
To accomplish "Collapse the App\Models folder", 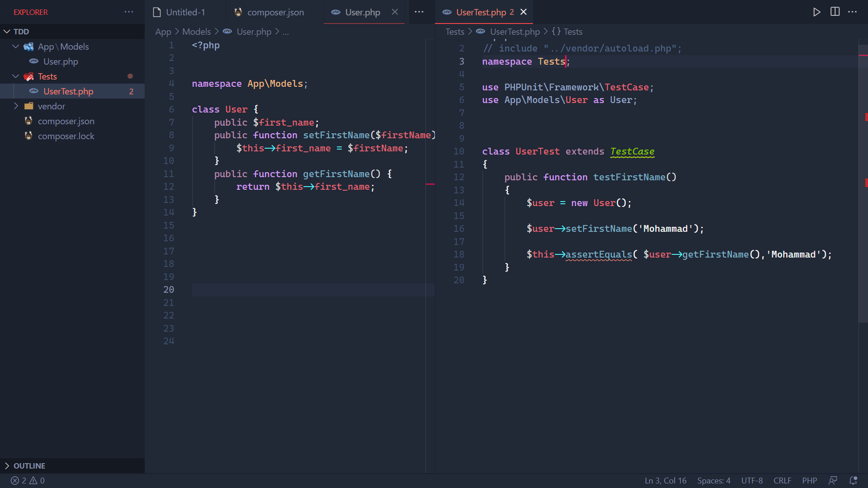I will pyautogui.click(x=16, y=47).
